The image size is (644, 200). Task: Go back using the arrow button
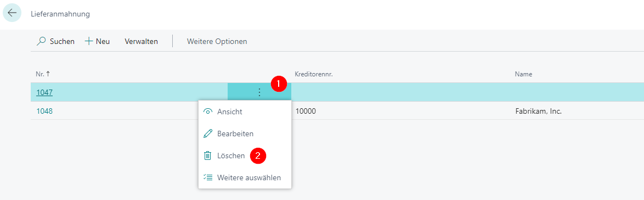[x=12, y=13]
